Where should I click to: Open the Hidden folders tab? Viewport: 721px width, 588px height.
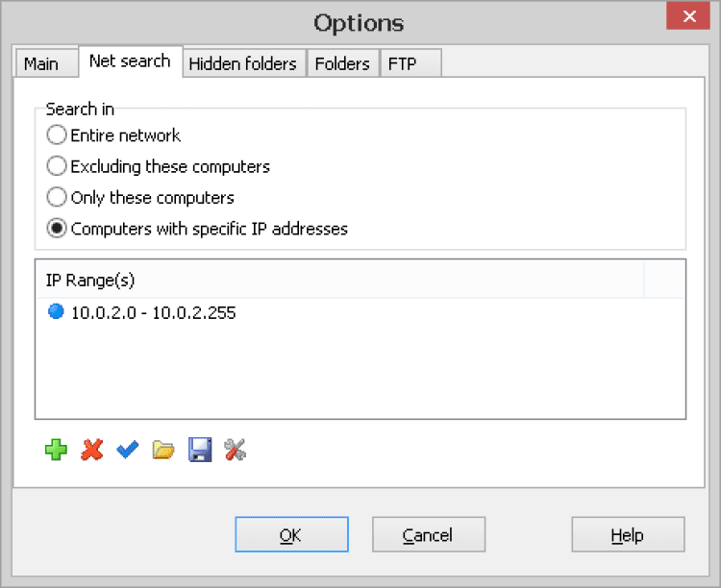[242, 63]
